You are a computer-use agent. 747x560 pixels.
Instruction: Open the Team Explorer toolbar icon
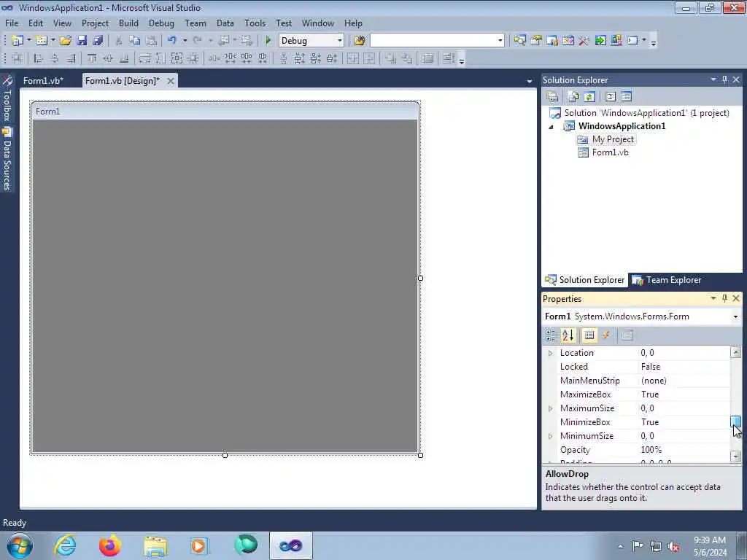tap(552, 41)
